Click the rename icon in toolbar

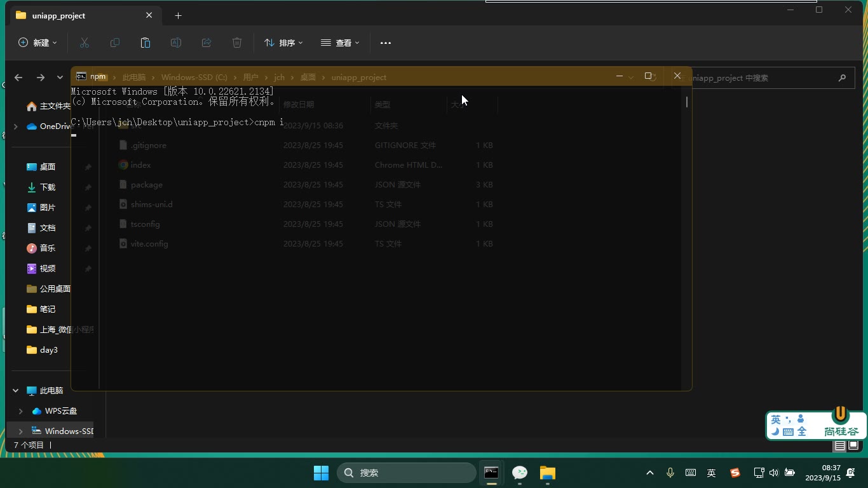[x=176, y=43]
